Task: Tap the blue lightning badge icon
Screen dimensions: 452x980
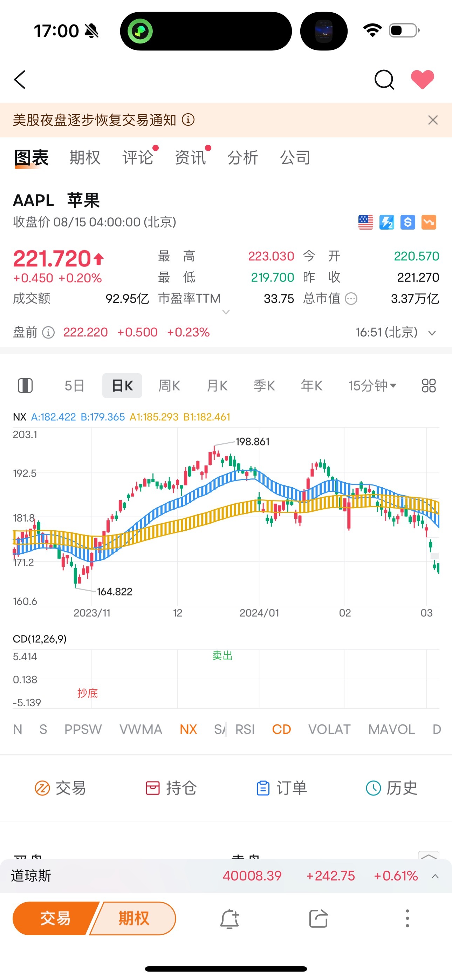Action: pyautogui.click(x=386, y=222)
